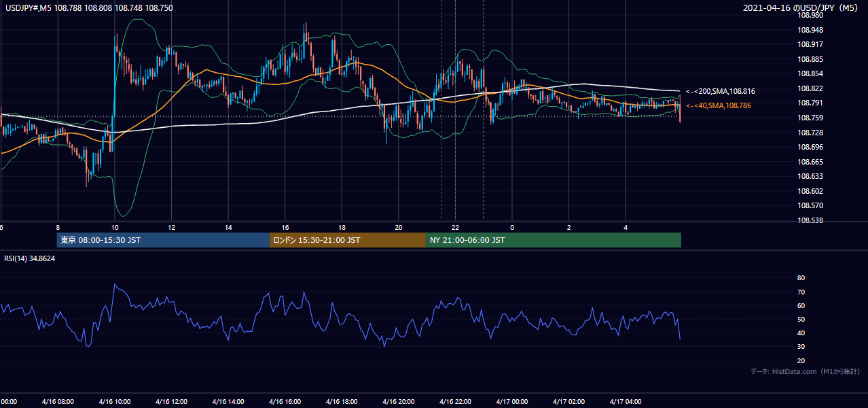Click the 200 SMA 108.816 label
Image resolution: width=868 pixels, height=408 pixels.
click(x=721, y=91)
